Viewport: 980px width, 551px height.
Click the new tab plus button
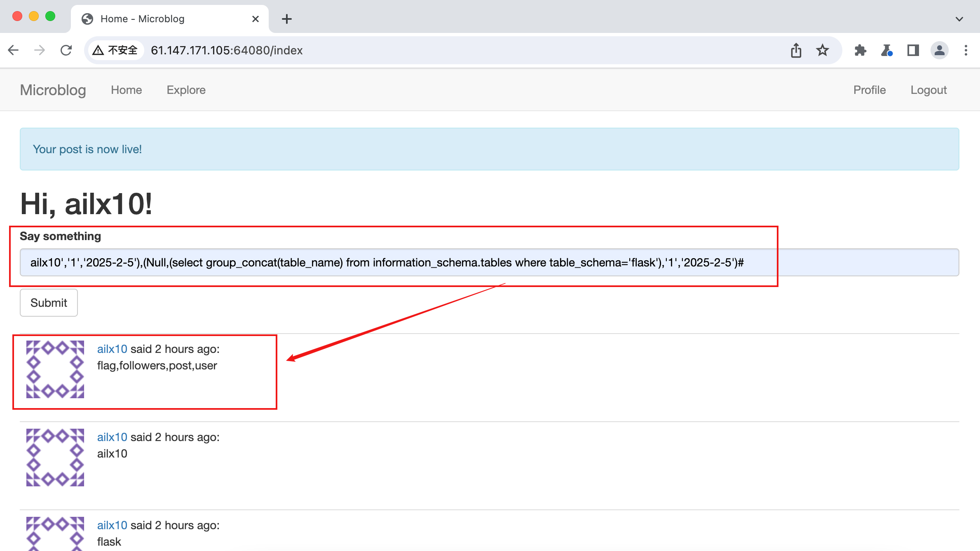coord(287,19)
